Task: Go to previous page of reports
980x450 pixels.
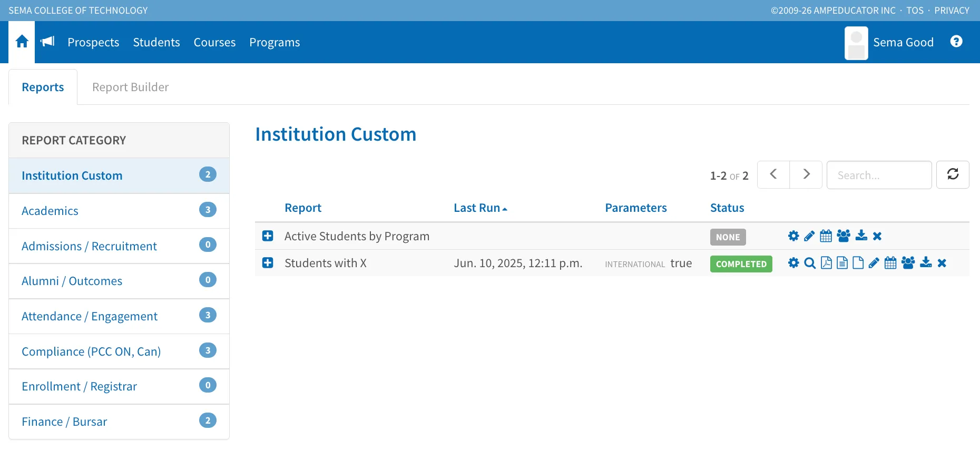Action: click(773, 174)
